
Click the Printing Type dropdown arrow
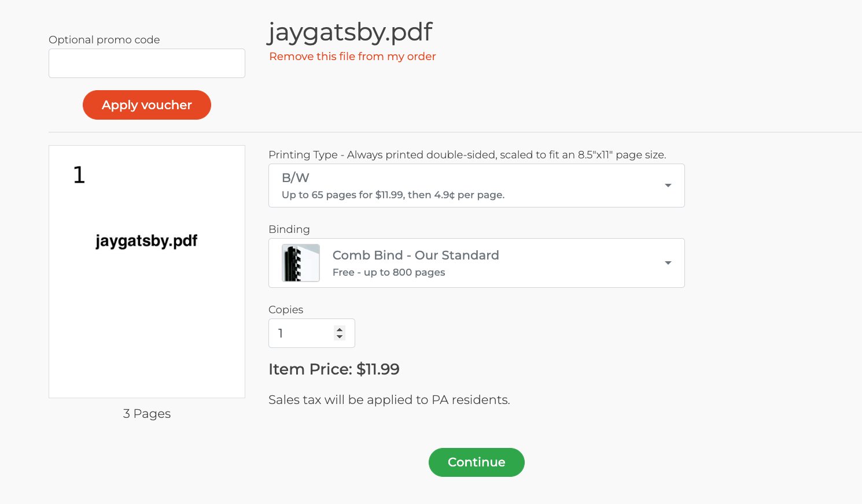pos(668,186)
